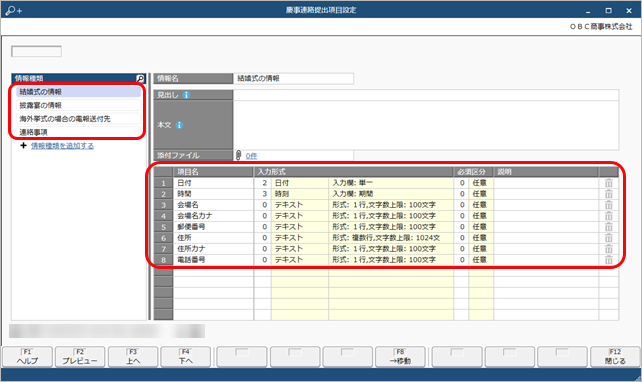Select 海外挙式の場合の電報送付先 item
The image size is (642, 382).
[78, 119]
